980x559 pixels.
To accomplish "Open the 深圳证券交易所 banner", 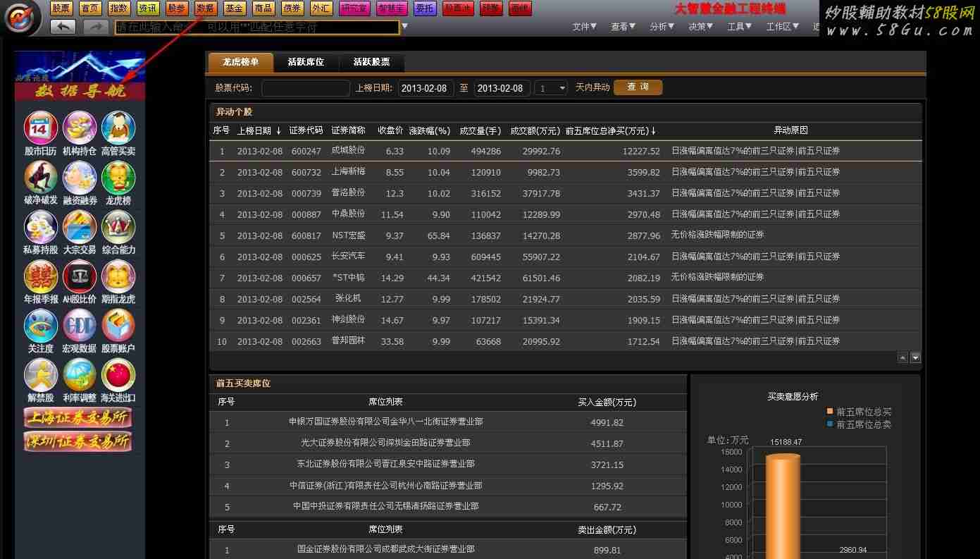I will [78, 441].
